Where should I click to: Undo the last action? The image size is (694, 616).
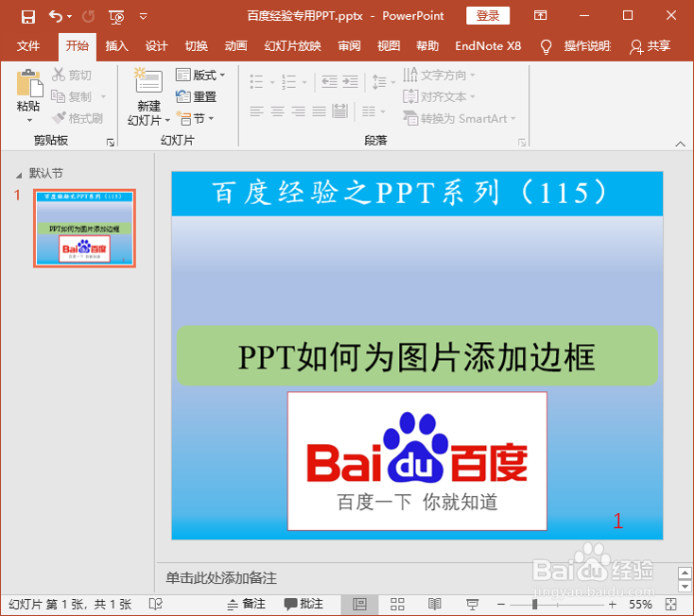point(56,16)
